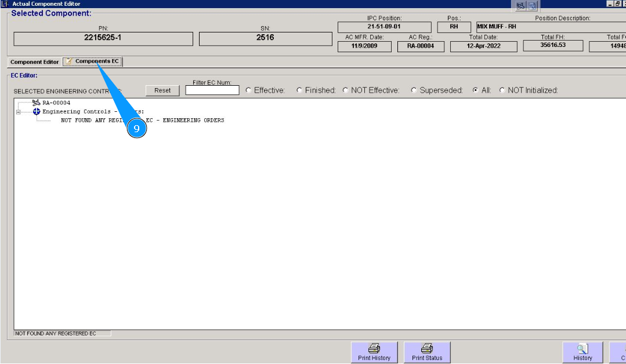Click the Pos. field showing RH

pos(454,27)
